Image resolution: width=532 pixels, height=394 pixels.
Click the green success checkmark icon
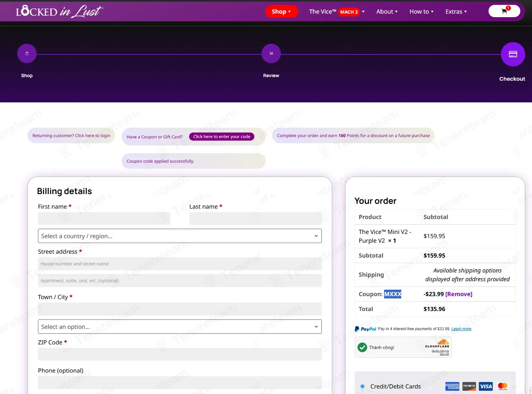(362, 347)
